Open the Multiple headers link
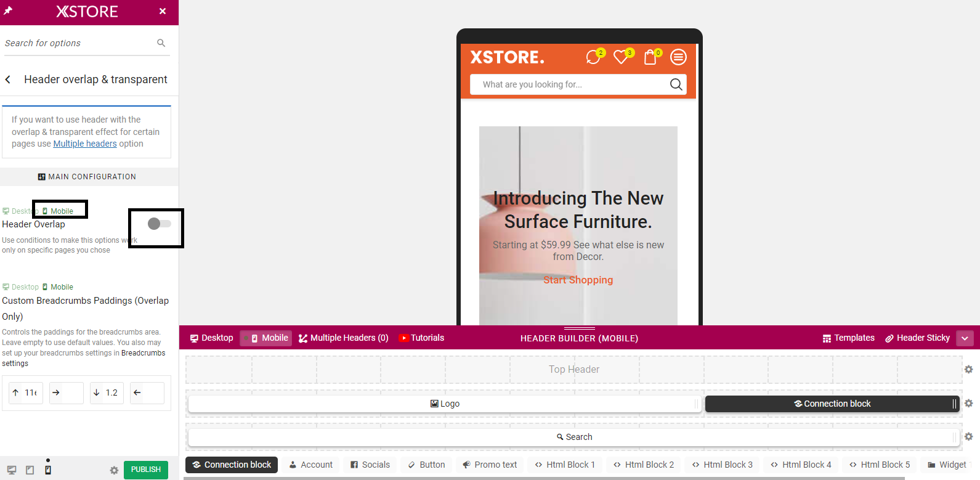 pos(85,144)
